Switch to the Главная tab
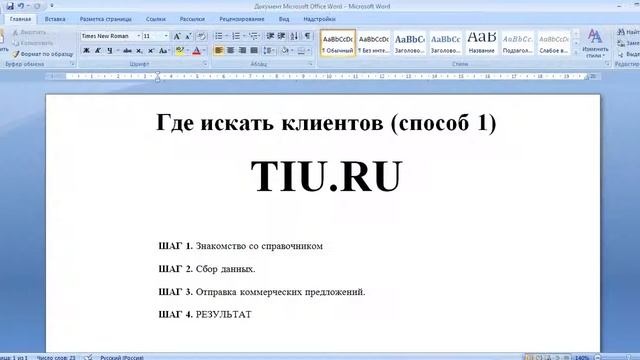The image size is (640, 360). tap(20, 19)
